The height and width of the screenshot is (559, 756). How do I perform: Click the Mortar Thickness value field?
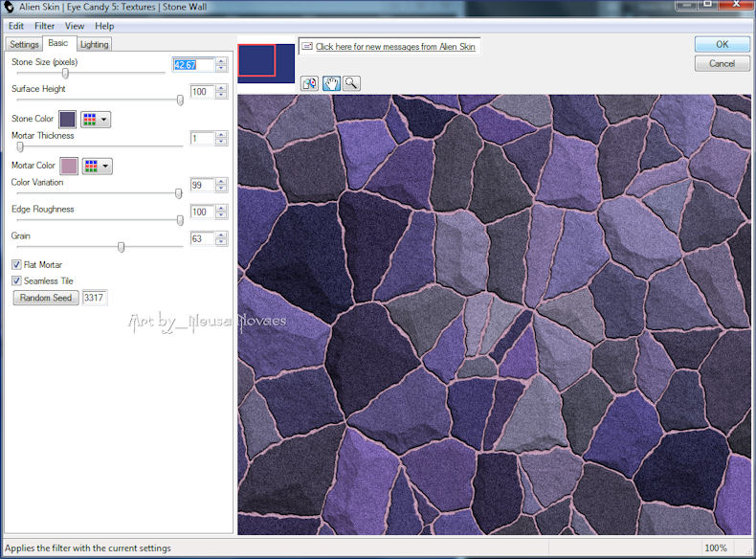(202, 139)
